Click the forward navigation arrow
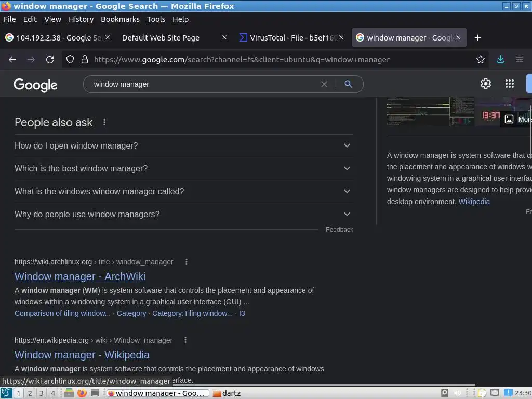The image size is (532, 399). [x=31, y=60]
